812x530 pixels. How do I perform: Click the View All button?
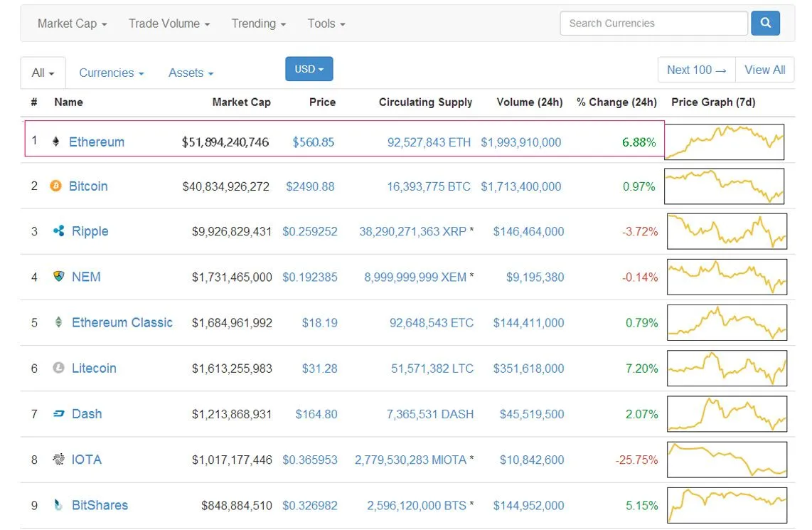[x=765, y=70]
